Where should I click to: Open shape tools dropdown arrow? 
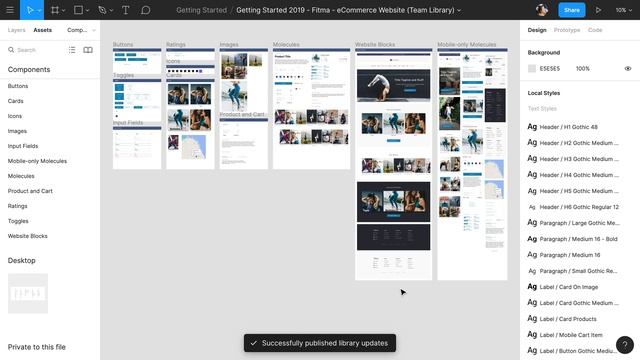point(87,10)
